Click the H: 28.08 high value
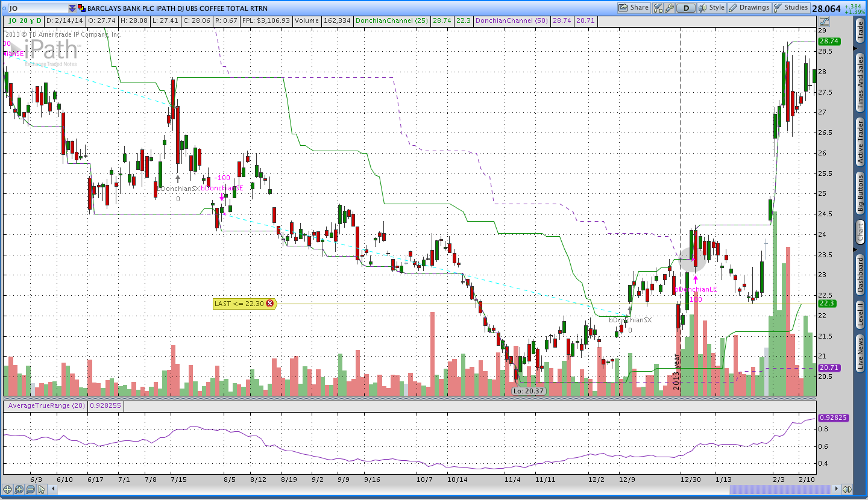 pyautogui.click(x=134, y=20)
